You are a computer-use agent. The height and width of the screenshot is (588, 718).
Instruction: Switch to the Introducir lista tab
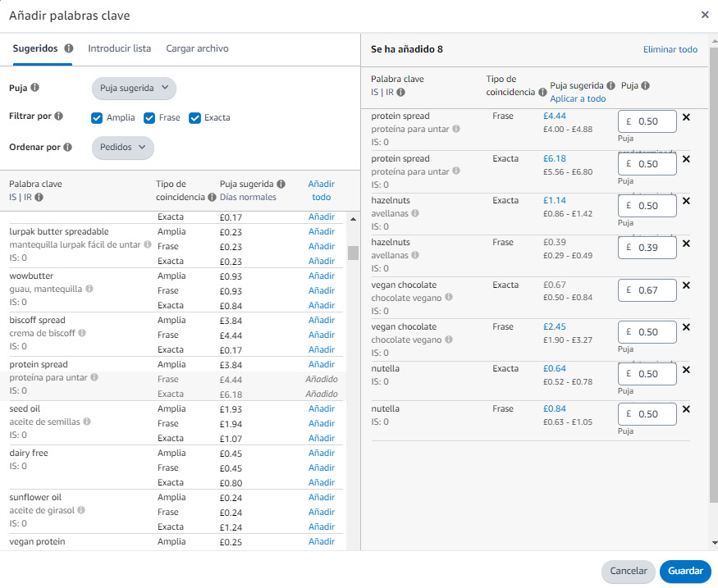tap(119, 48)
